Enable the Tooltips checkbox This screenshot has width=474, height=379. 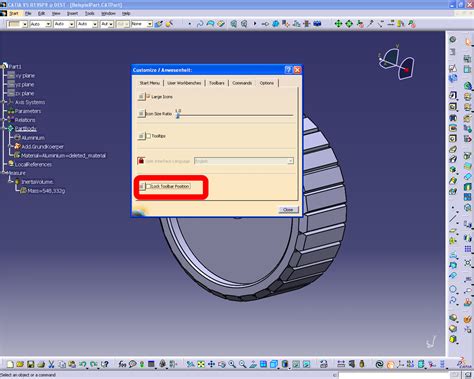pyautogui.click(x=149, y=136)
